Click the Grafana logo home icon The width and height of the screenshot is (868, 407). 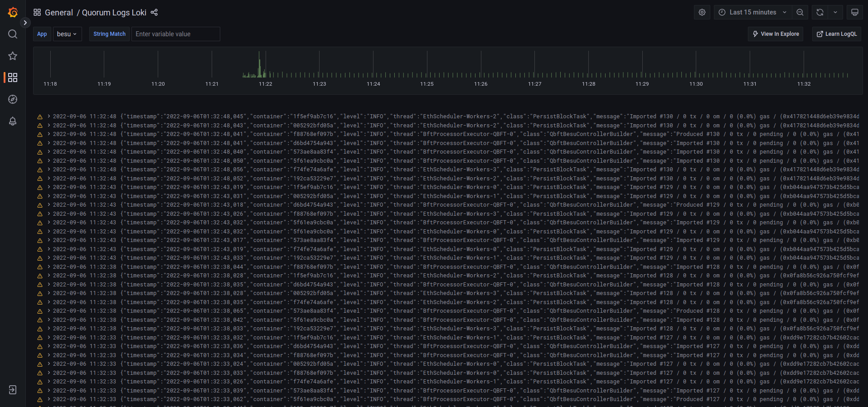13,12
